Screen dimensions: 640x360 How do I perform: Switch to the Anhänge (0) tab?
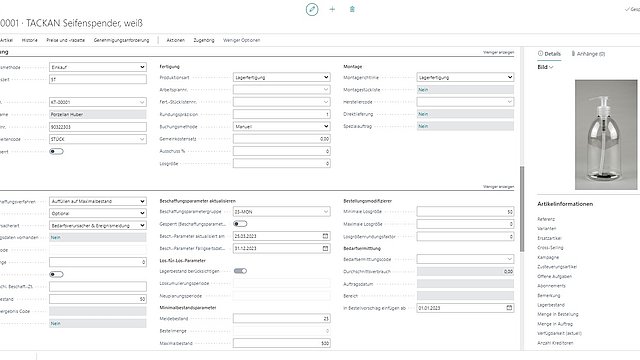[x=588, y=53]
